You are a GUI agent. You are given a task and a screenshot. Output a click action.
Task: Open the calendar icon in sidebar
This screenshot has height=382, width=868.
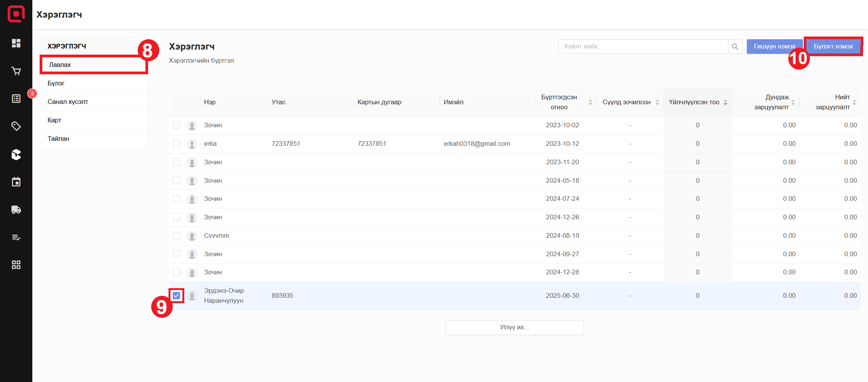tap(16, 182)
